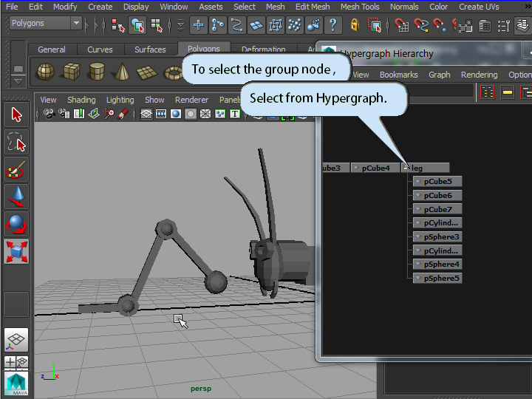Switch to the General shelf tab
532x399 pixels.
click(52, 50)
